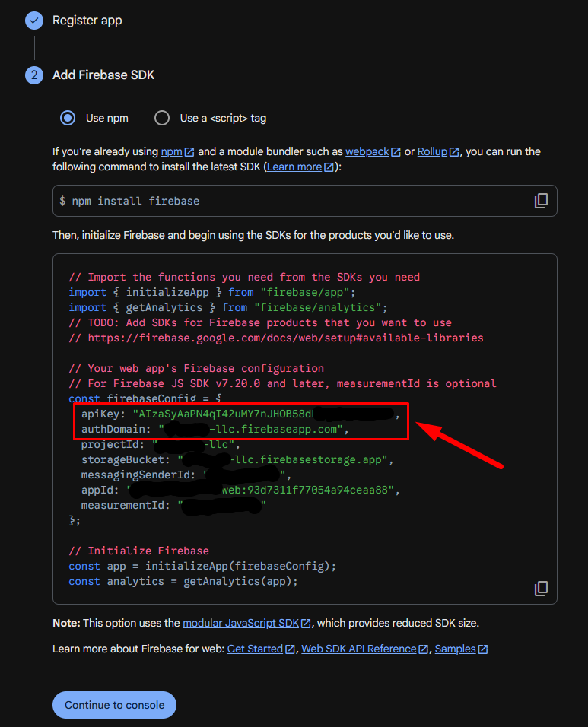Click the Add Firebase SDK step title

pyautogui.click(x=103, y=75)
